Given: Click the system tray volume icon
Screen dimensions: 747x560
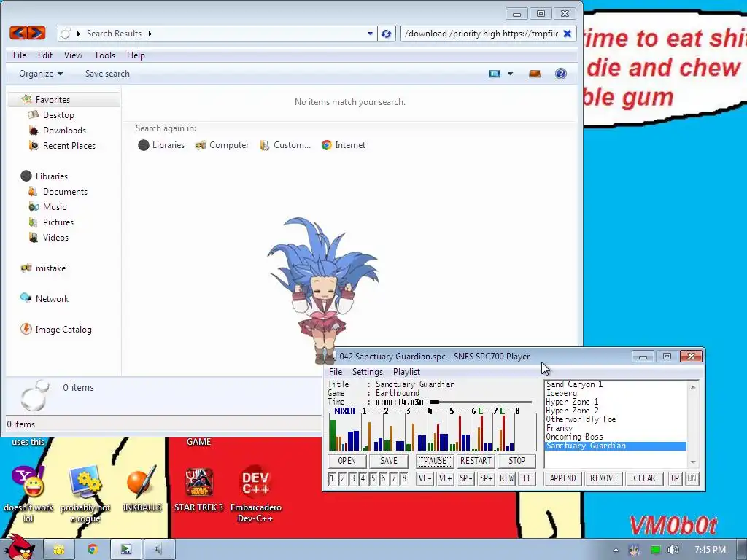Looking at the screenshot, I should point(673,550).
